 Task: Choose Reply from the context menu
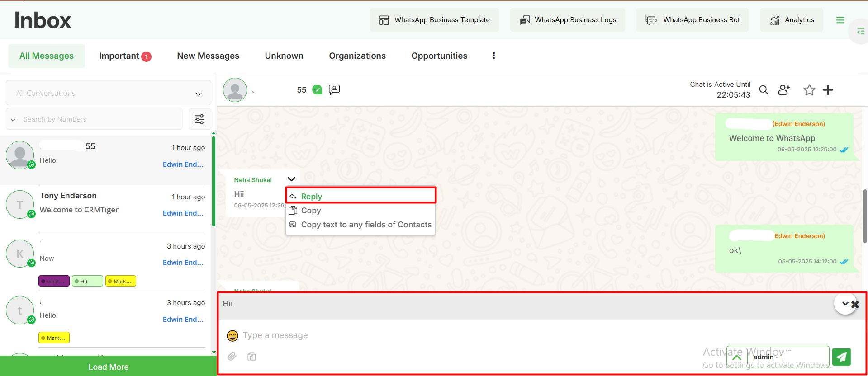(361, 196)
